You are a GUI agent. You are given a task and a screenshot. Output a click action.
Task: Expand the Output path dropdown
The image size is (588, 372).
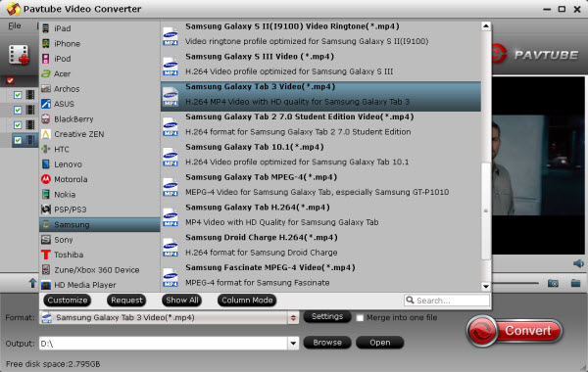coord(293,343)
